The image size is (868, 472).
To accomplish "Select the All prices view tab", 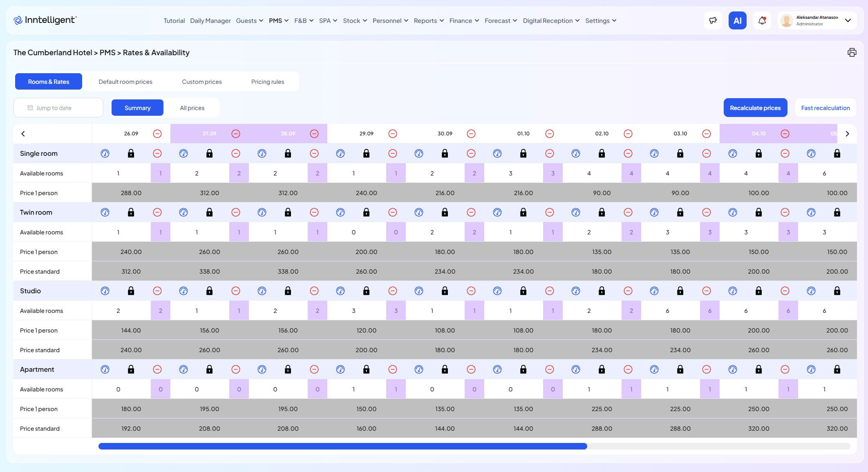I will [192, 108].
